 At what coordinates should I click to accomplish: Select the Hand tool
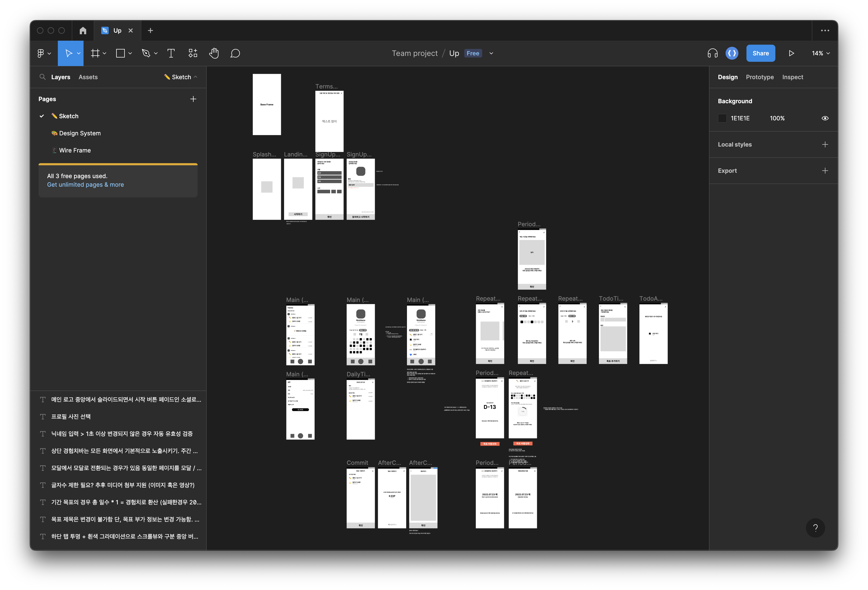click(214, 53)
